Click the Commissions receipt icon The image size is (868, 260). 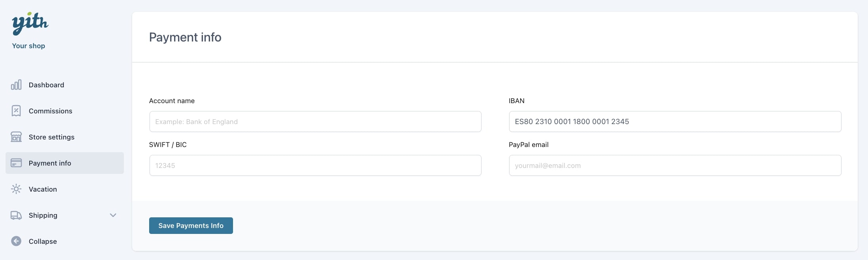(16, 111)
